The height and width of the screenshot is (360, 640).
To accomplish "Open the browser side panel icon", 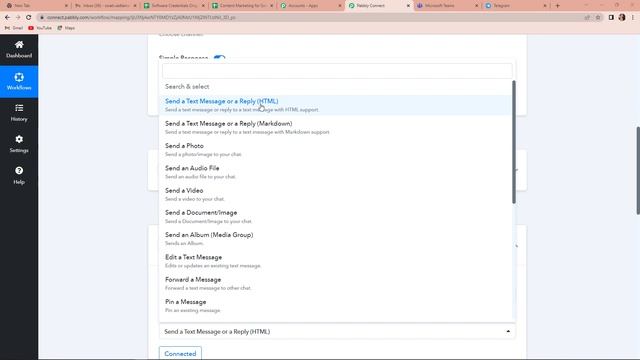I will pos(611,18).
